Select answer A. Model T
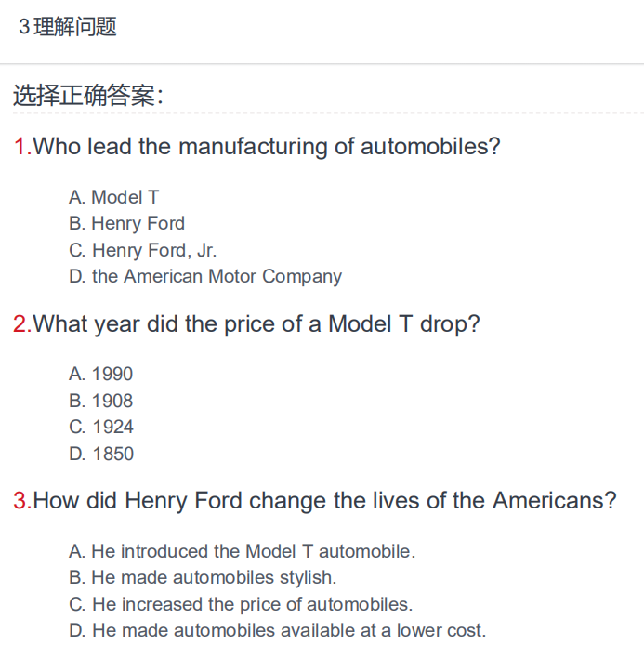 [113, 197]
